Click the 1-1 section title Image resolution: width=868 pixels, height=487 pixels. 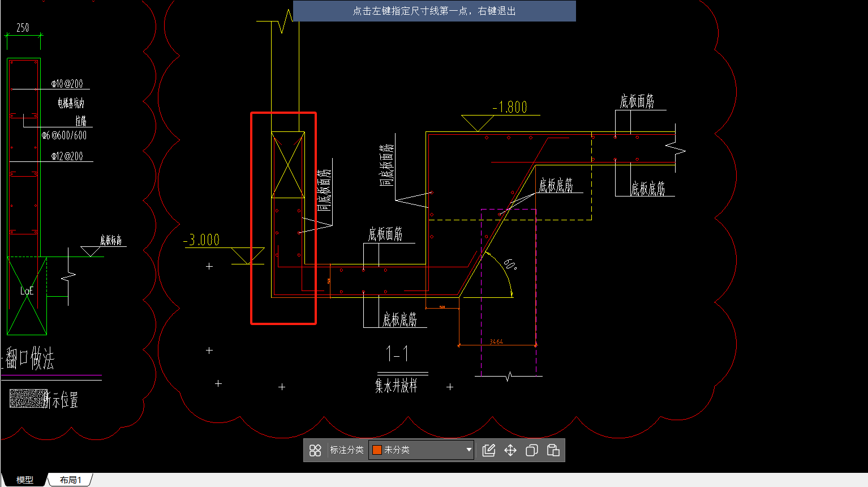[x=398, y=354]
